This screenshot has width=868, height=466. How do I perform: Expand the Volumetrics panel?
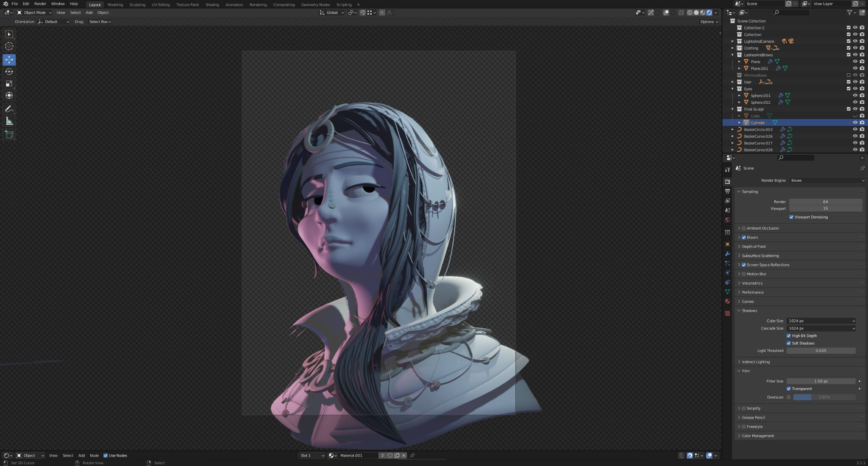coord(752,283)
